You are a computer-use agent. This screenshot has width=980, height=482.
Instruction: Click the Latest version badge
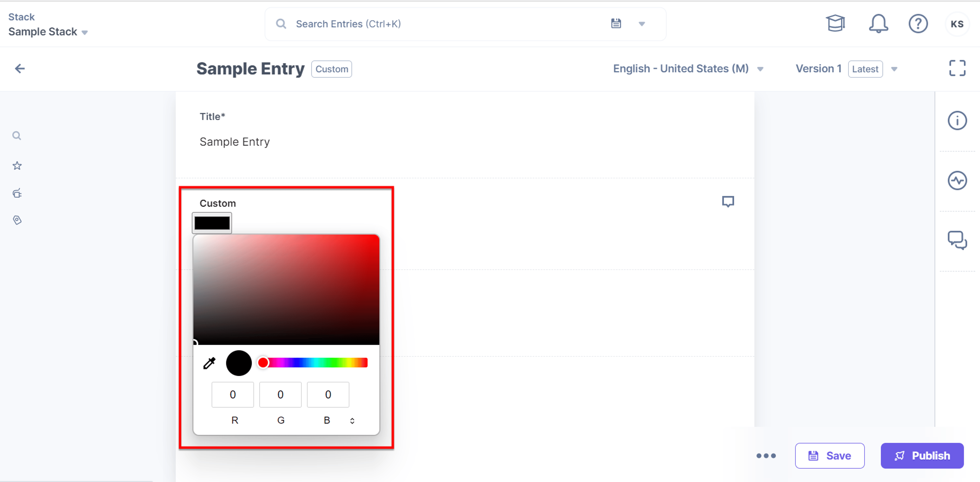tap(865, 69)
